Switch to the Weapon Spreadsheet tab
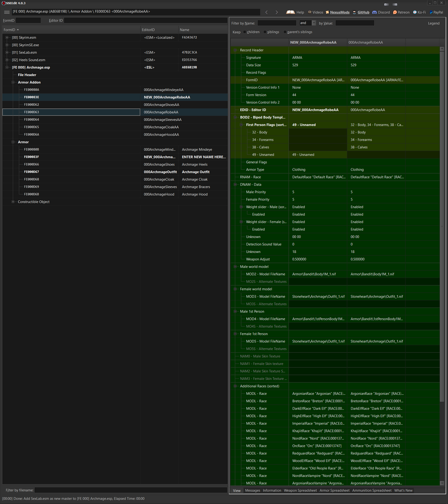 pos(300,490)
